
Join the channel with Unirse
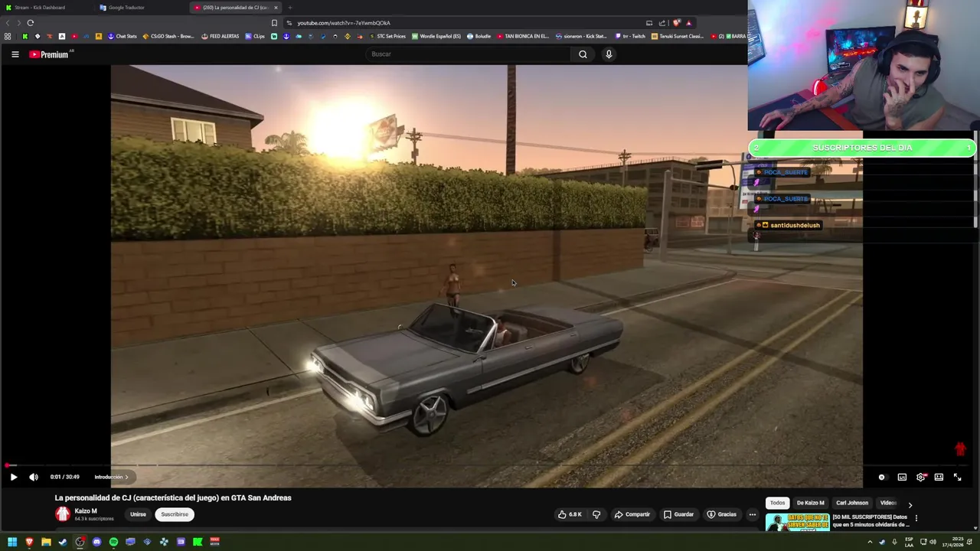tap(138, 514)
